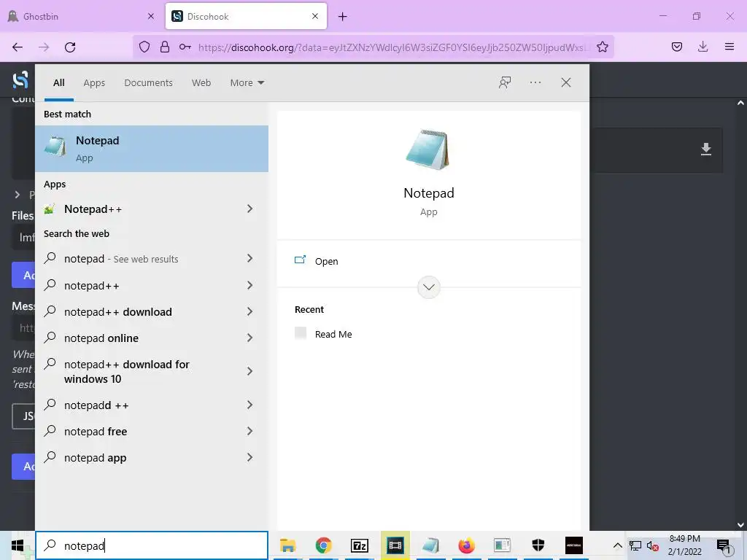Expand the 'notepad++' web suggestion arrow
Viewport: 747px width, 560px height.
pyautogui.click(x=249, y=285)
